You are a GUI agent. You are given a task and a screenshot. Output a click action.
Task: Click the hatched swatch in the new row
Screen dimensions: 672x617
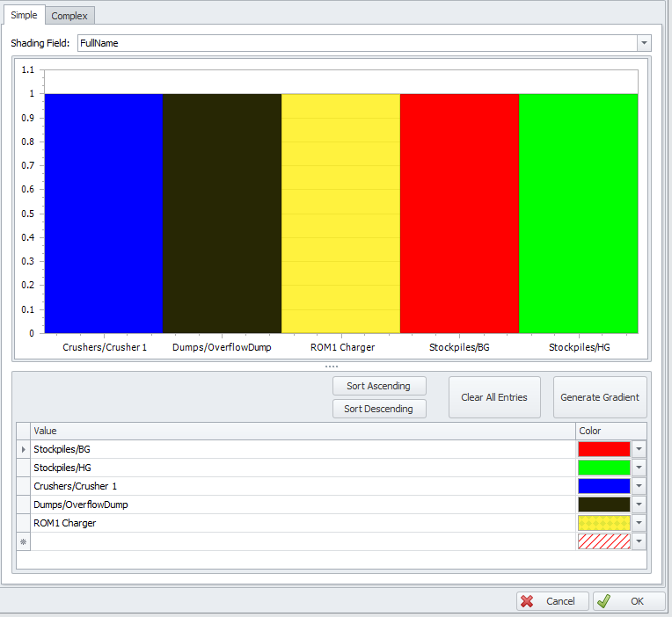pyautogui.click(x=604, y=541)
